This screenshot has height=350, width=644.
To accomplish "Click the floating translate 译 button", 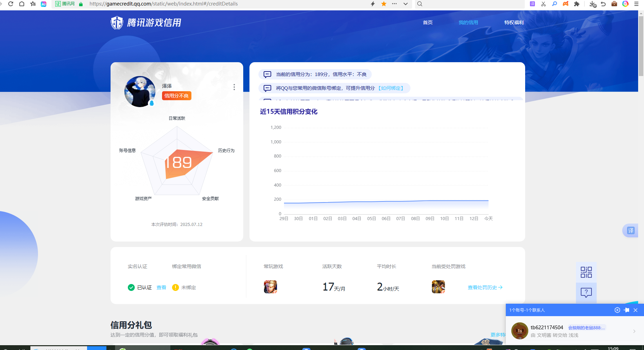I will tap(631, 230).
